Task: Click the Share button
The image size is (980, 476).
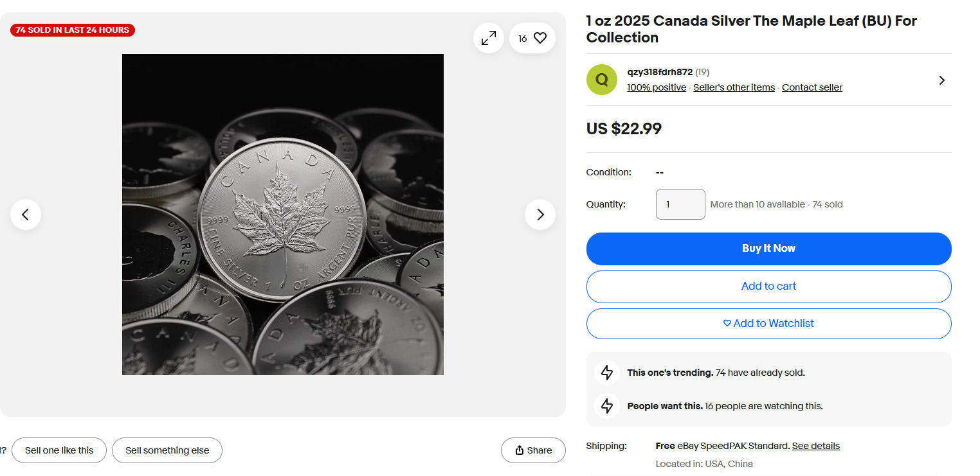Action: pyautogui.click(x=533, y=450)
